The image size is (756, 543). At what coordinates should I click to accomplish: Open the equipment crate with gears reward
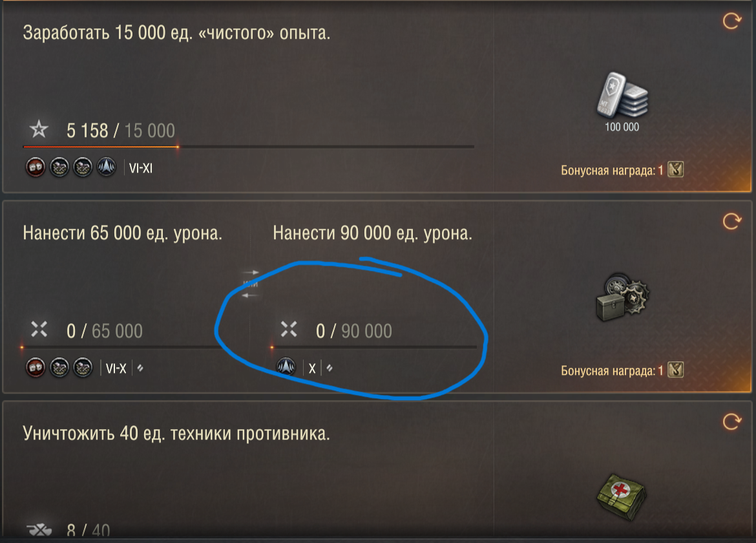pyautogui.click(x=622, y=297)
